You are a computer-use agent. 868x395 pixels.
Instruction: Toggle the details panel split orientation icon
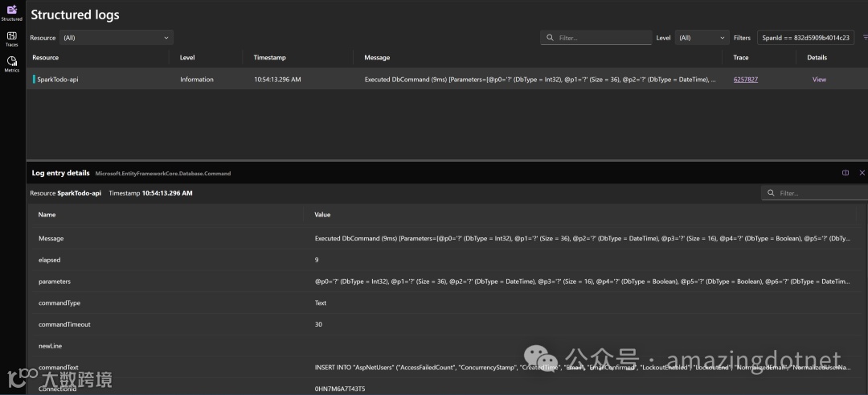click(845, 173)
